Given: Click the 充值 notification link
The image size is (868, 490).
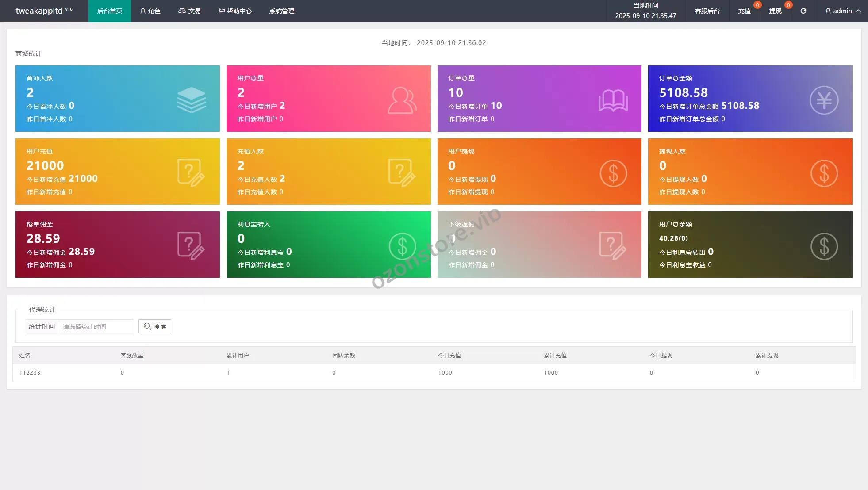Looking at the screenshot, I should pos(744,11).
